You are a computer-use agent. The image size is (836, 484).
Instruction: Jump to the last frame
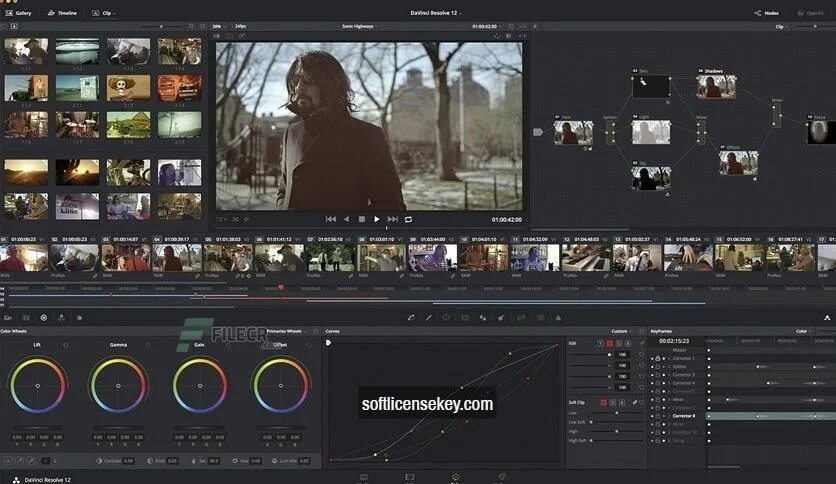tap(393, 219)
